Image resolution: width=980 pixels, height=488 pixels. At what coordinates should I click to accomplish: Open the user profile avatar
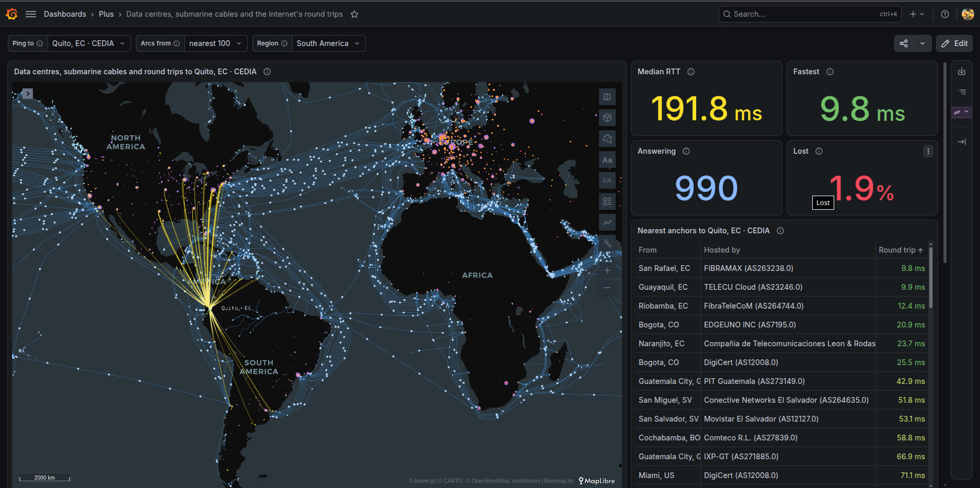pyautogui.click(x=967, y=14)
